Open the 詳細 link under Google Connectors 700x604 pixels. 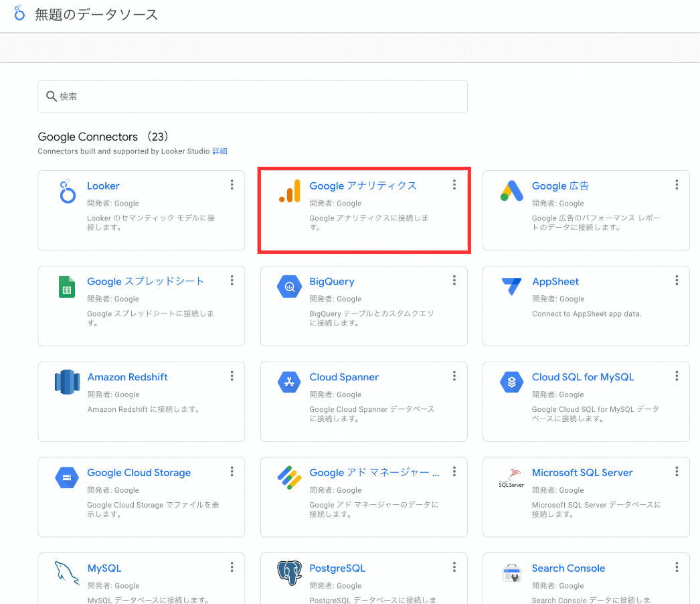(x=220, y=151)
